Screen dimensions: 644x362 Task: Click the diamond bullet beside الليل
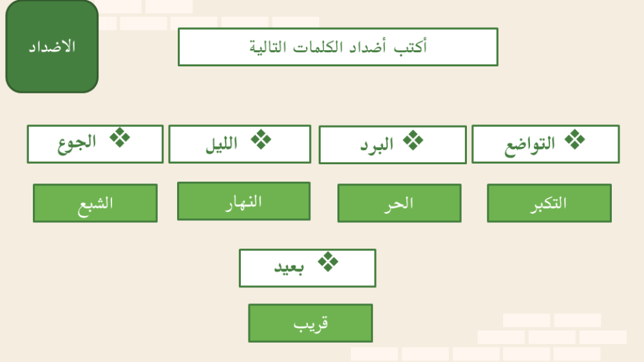[x=261, y=139]
